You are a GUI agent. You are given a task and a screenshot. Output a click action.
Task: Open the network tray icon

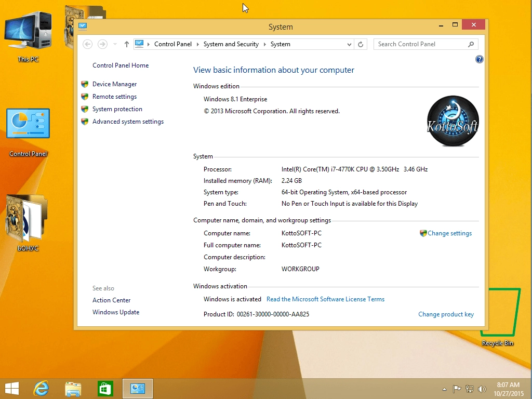[x=470, y=389]
